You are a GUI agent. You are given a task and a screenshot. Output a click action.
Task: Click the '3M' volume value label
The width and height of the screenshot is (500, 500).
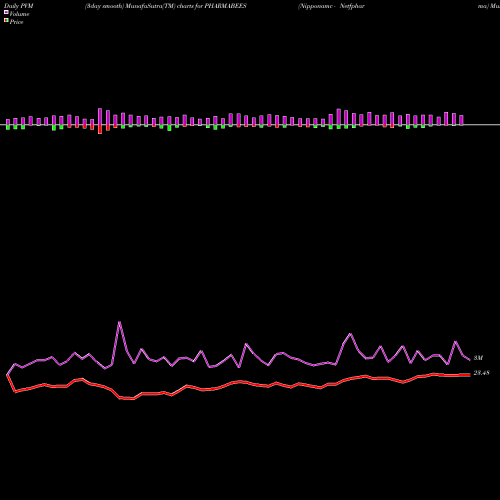point(478,358)
